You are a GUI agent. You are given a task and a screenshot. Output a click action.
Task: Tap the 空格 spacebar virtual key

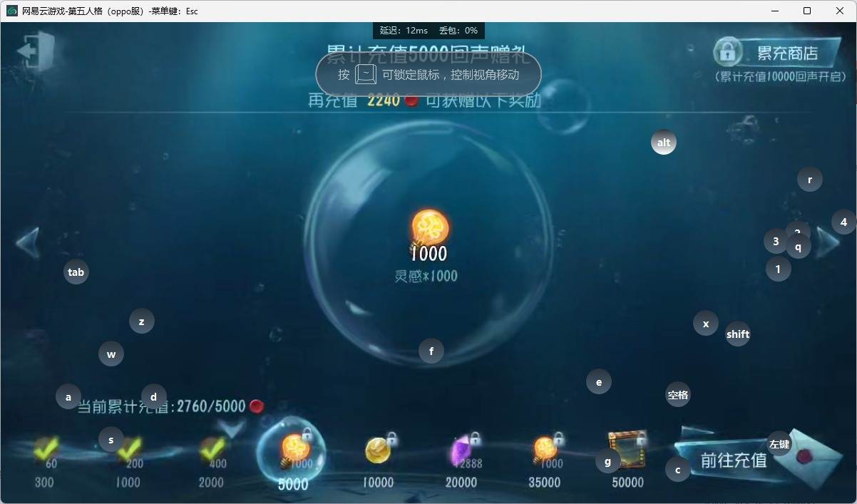tap(678, 394)
